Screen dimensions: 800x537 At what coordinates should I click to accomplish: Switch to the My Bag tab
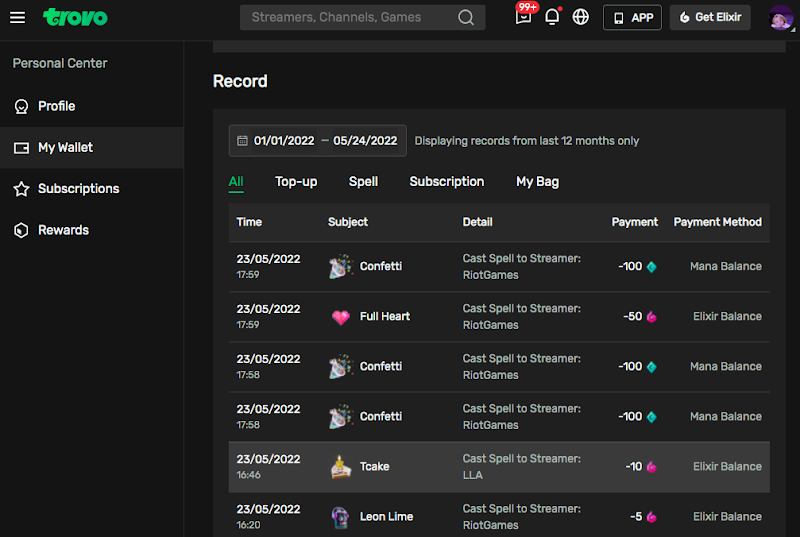coord(537,181)
